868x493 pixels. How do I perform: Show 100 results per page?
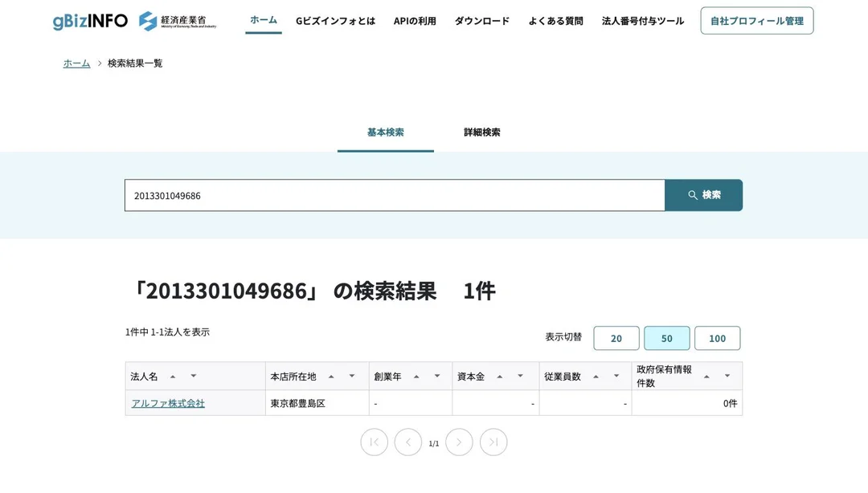click(x=718, y=338)
